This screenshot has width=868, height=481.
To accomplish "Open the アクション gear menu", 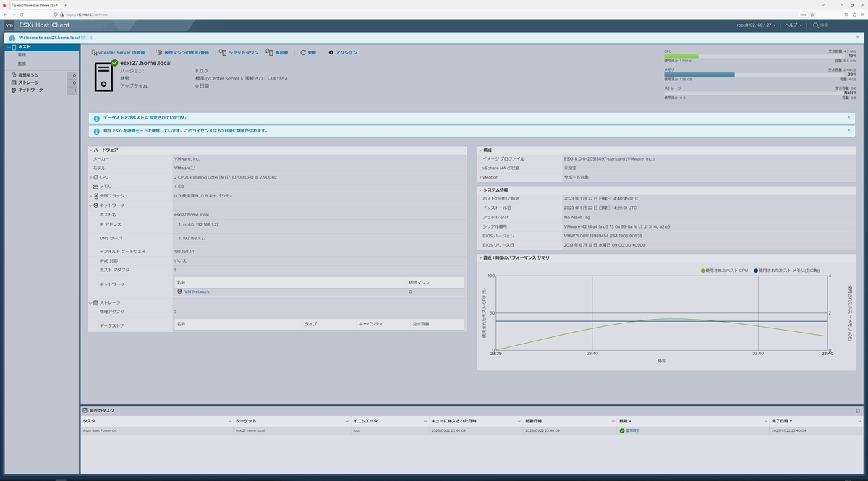I will (343, 53).
